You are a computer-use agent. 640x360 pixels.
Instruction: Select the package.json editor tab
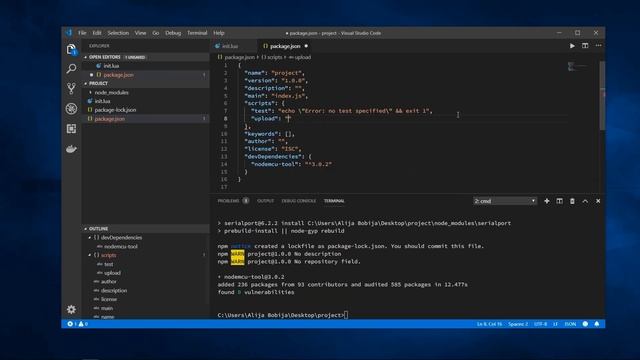click(x=285, y=46)
